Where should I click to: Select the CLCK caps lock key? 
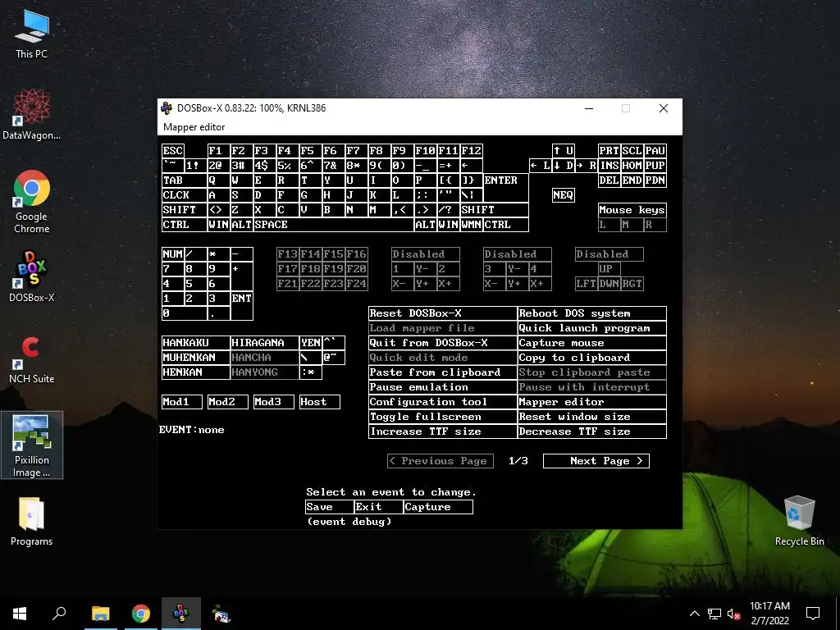pos(185,195)
